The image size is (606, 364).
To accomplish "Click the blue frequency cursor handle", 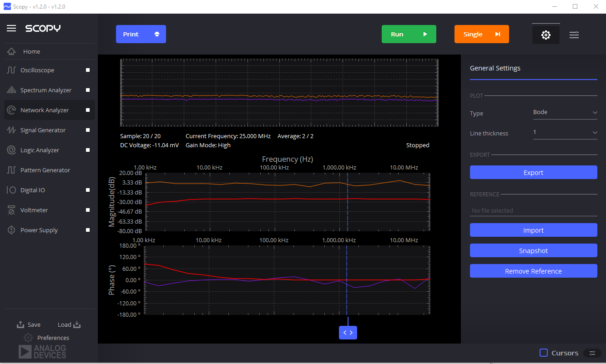I will [x=348, y=333].
